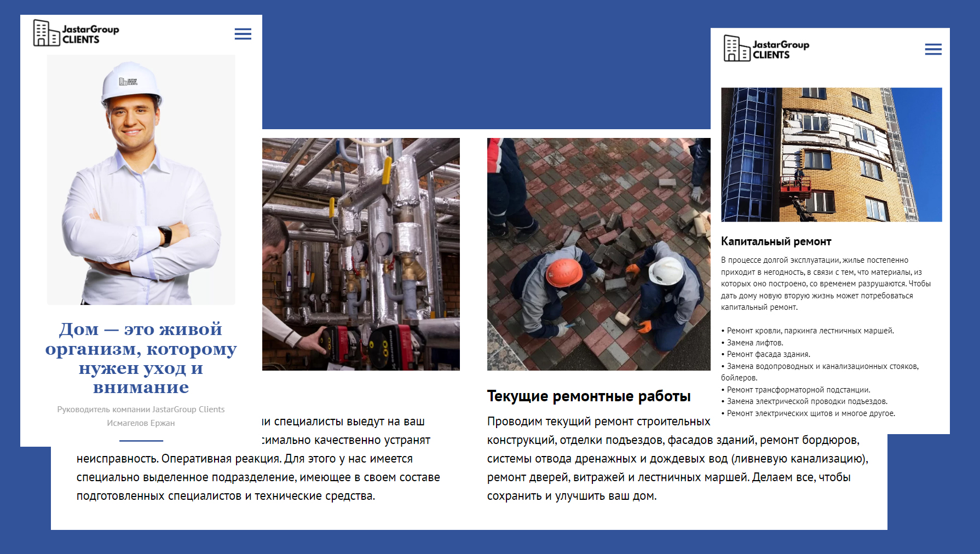This screenshot has width=980, height=554.
Task: Click the JastarGroup Clients logo text in right header
Action: [x=781, y=49]
